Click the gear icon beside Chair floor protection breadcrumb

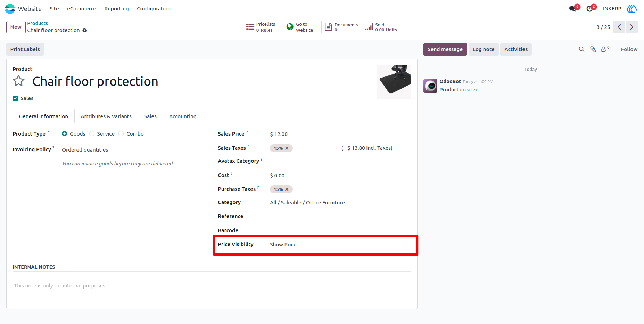[x=85, y=30]
